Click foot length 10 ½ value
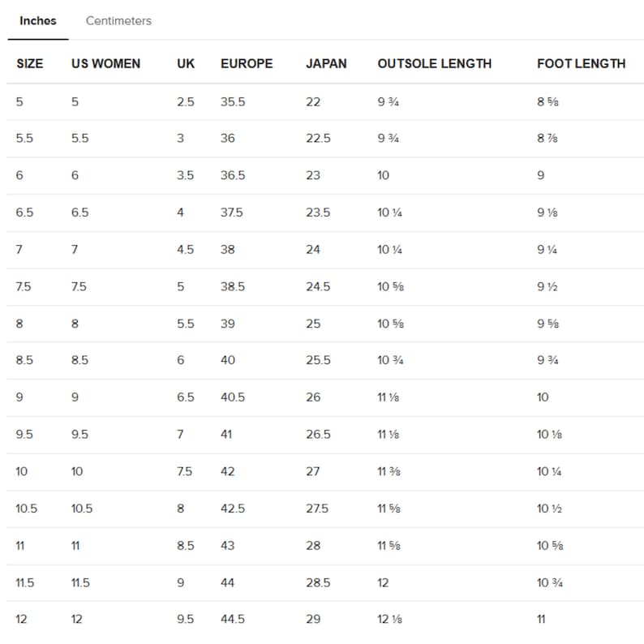This screenshot has height=644, width=644. click(550, 509)
